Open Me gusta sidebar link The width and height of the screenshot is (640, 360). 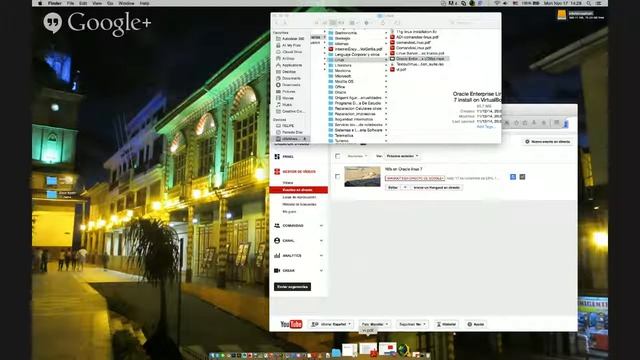(289, 212)
